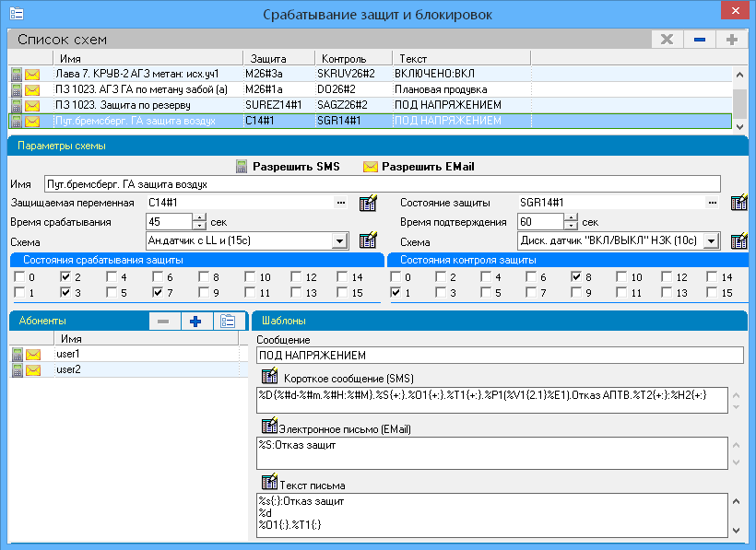Click envelope icon in Пут.бремсберг row
The image size is (756, 550).
click(x=32, y=121)
